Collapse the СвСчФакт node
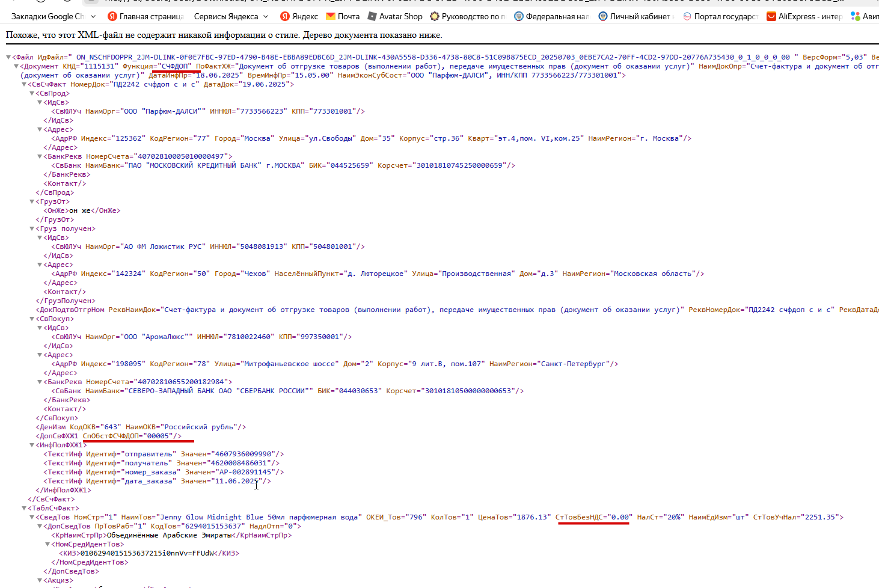 click(x=25, y=85)
